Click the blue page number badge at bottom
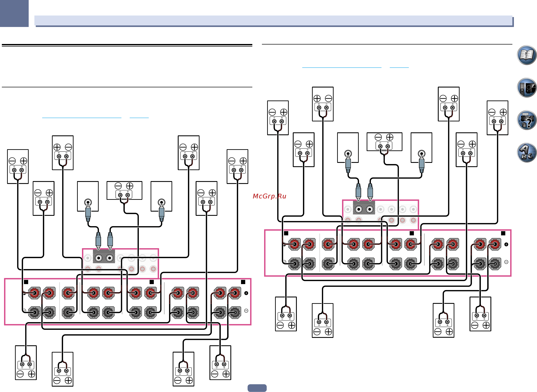 click(257, 388)
